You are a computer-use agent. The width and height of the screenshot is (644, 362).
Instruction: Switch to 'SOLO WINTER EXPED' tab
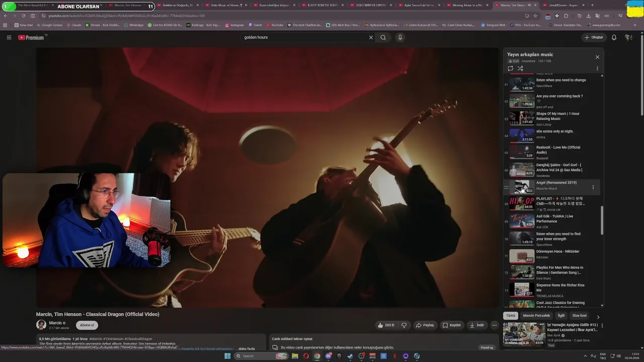pos(370,5)
